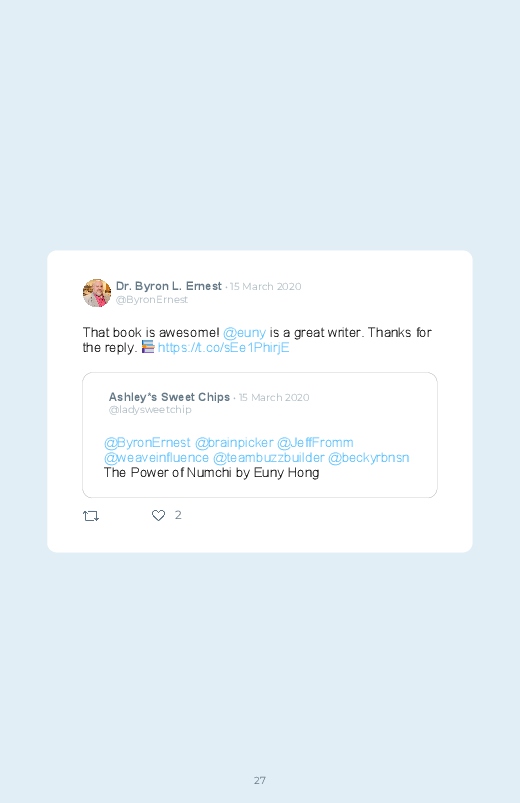Screen dimensions: 520x803
Task: Open the @brainpicker mention
Action: click(x=234, y=442)
